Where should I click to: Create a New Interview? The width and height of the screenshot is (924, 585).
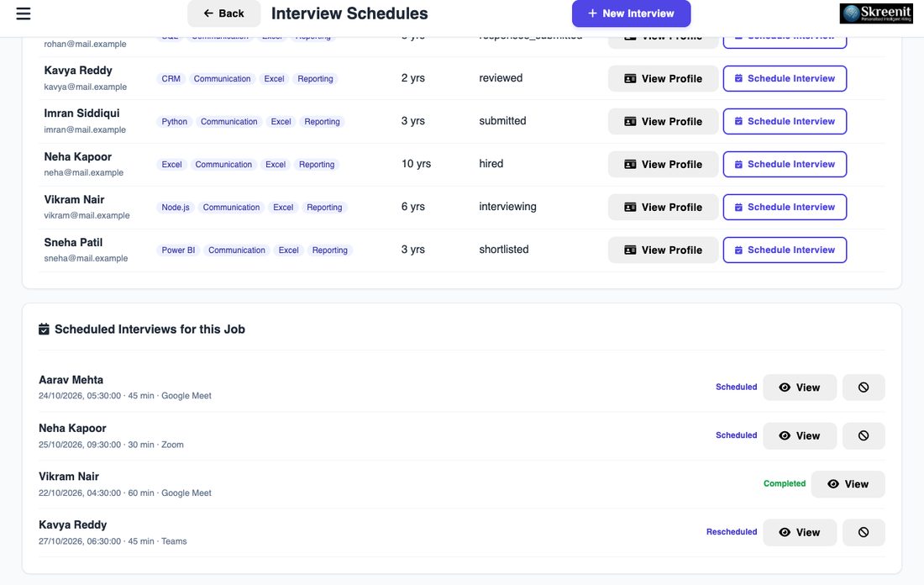(x=631, y=13)
